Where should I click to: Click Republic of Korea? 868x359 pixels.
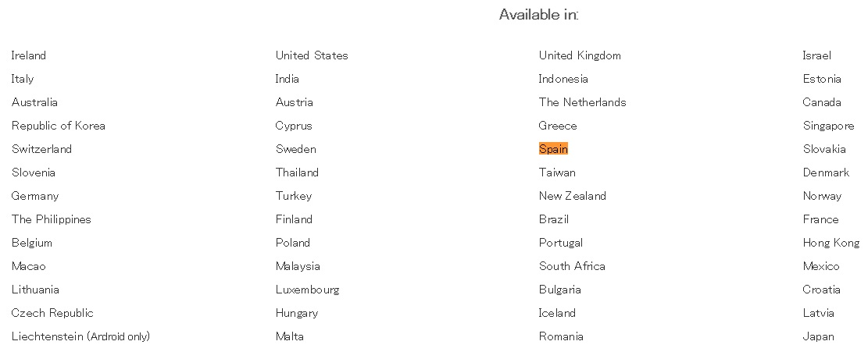58,126
